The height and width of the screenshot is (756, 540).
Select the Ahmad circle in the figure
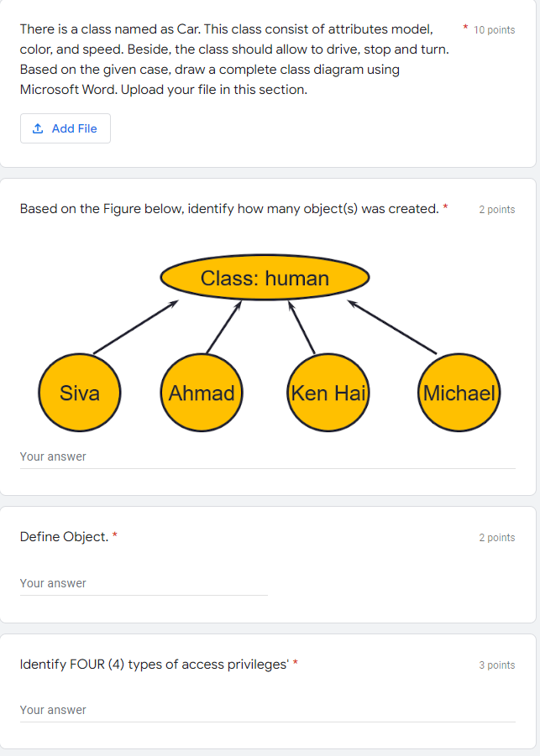(202, 392)
